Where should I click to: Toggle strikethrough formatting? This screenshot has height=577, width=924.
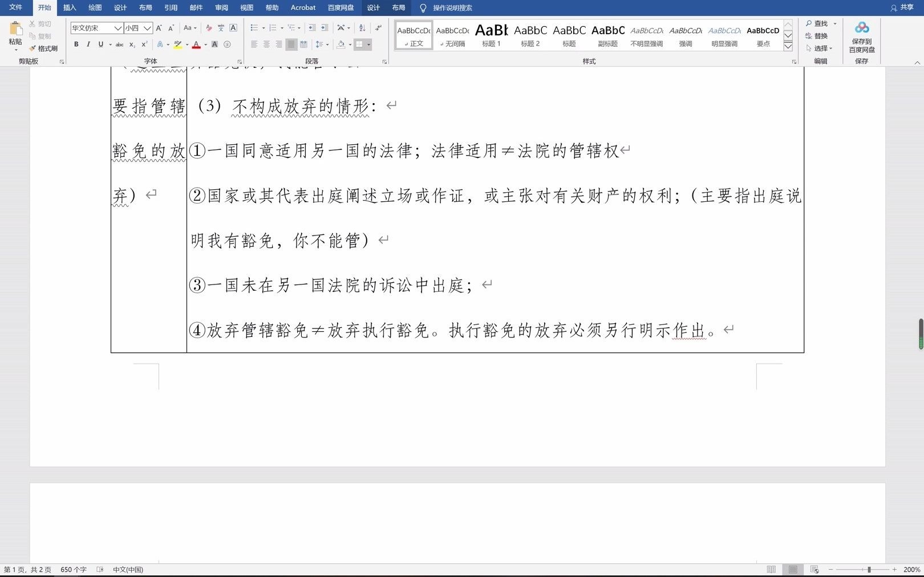119,44
